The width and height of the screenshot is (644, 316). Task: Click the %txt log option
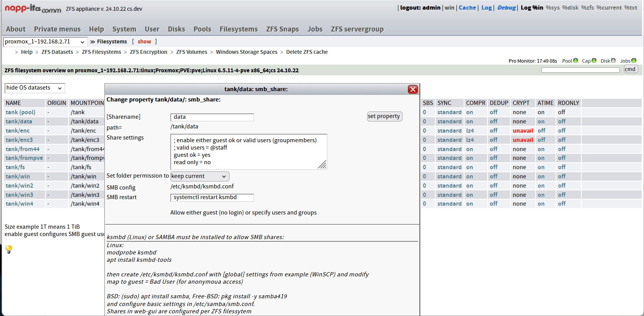[x=631, y=8]
